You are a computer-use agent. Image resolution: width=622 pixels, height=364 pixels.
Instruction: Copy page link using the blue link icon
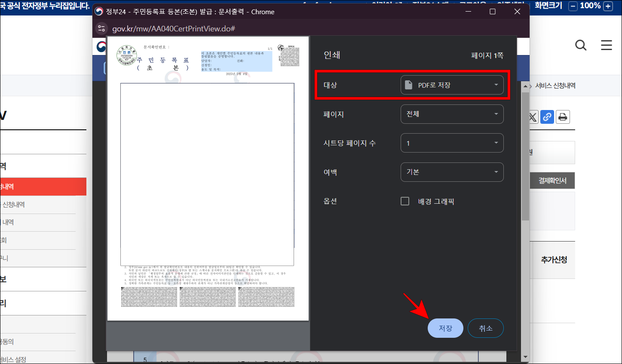tap(547, 117)
